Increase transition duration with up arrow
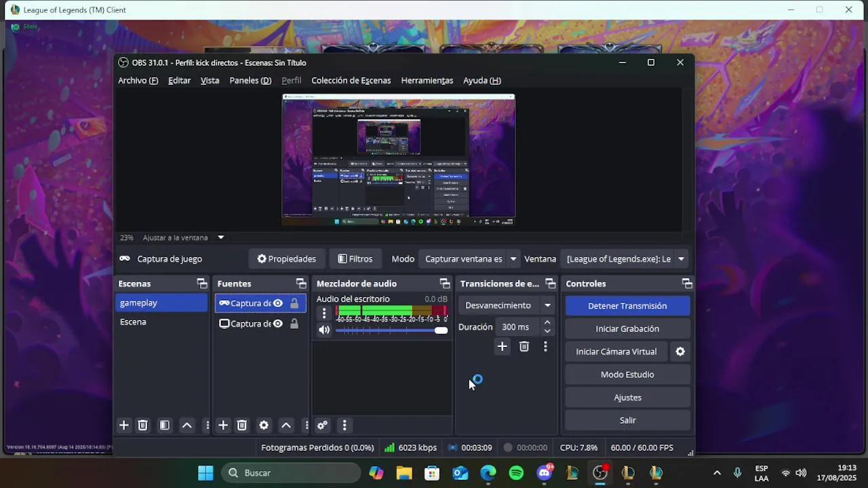 547,323
